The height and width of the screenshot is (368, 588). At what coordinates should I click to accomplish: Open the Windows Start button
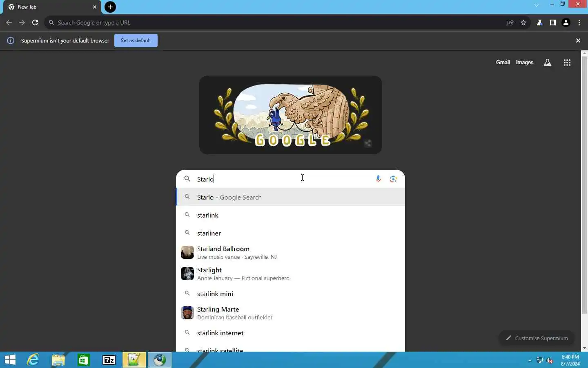click(x=10, y=360)
